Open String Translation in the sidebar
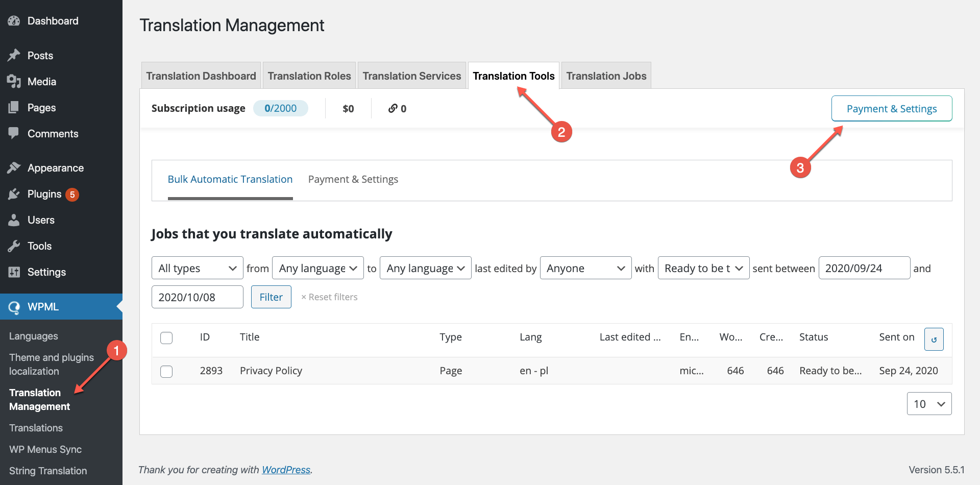The width and height of the screenshot is (980, 485). (48, 471)
